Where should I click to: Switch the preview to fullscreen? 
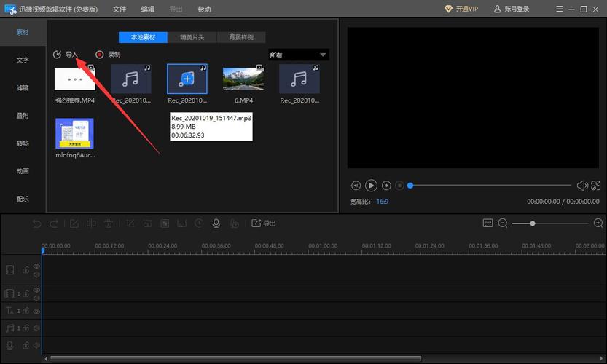point(596,186)
